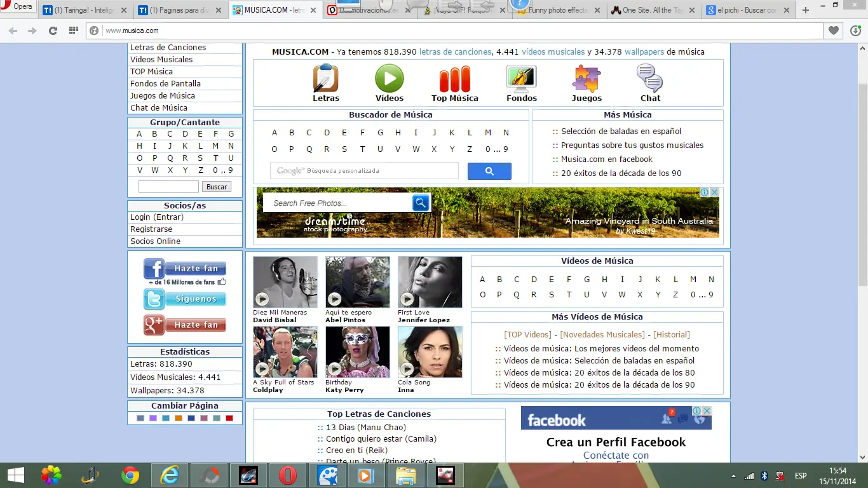Viewport: 868px width, 488px height.
Task: Open Musica.com en facebook link
Action: [607, 159]
